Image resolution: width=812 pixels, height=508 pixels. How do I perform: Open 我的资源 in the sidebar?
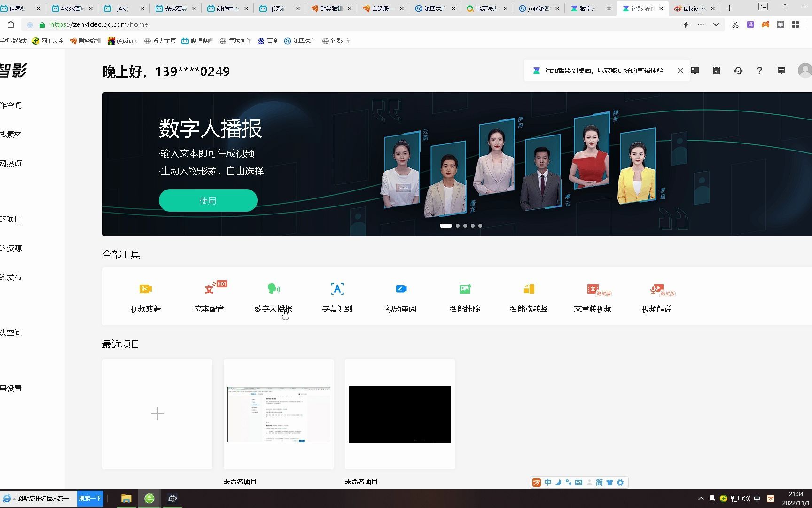coord(11,248)
